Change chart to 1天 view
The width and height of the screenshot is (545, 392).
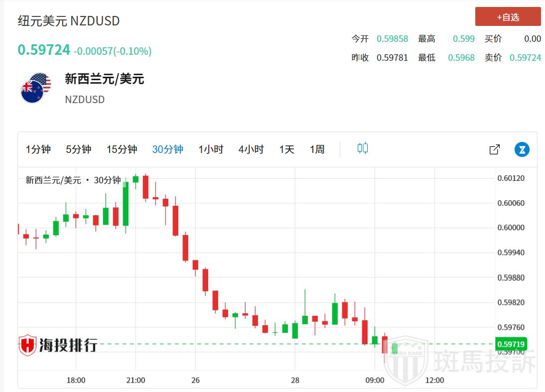[287, 149]
